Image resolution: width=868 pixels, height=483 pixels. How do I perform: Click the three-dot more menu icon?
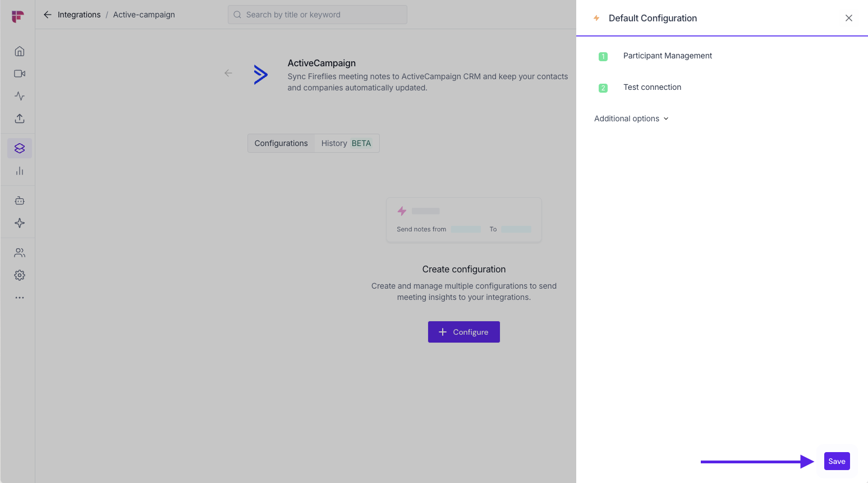point(20,298)
